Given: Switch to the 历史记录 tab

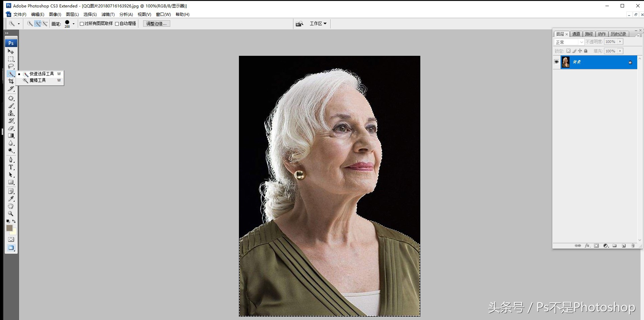Looking at the screenshot, I should point(618,34).
